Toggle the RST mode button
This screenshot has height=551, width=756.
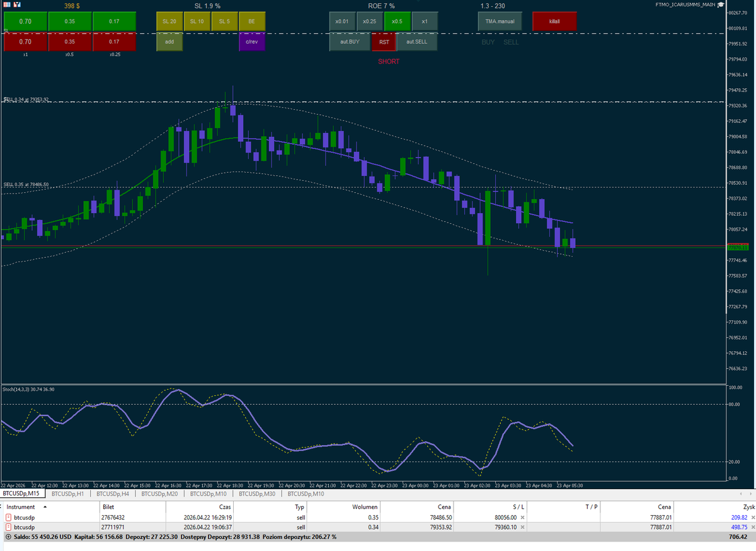[383, 42]
